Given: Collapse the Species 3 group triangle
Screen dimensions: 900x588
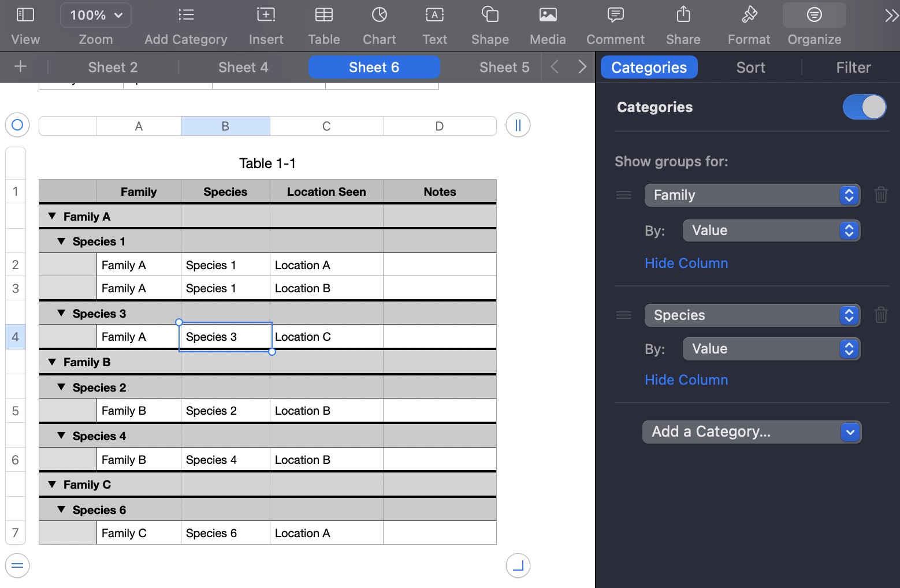Looking at the screenshot, I should [61, 313].
